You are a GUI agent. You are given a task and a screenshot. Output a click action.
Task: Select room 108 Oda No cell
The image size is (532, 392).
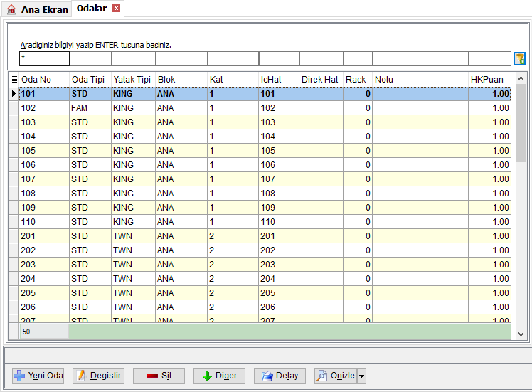pyautogui.click(x=44, y=194)
